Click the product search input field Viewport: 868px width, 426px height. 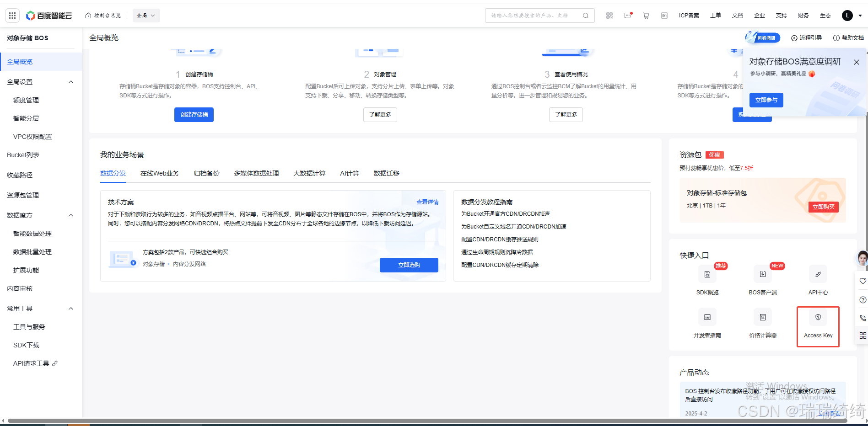[x=531, y=15]
